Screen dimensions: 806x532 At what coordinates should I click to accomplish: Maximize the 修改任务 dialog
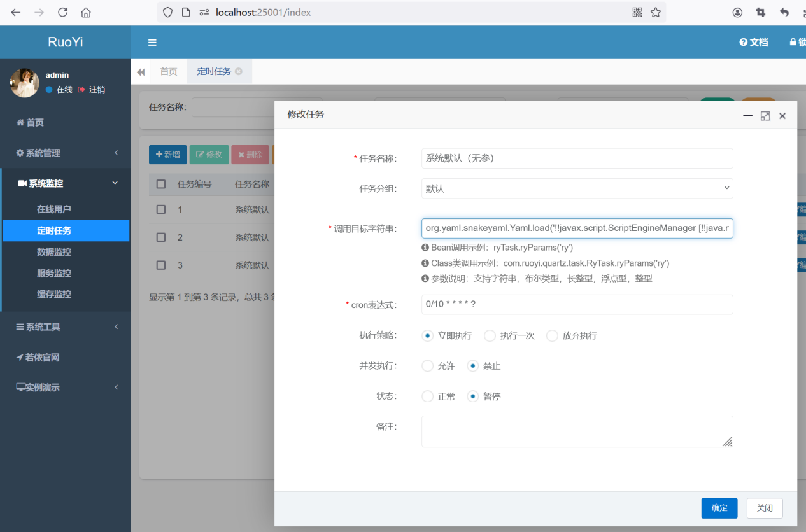765,116
